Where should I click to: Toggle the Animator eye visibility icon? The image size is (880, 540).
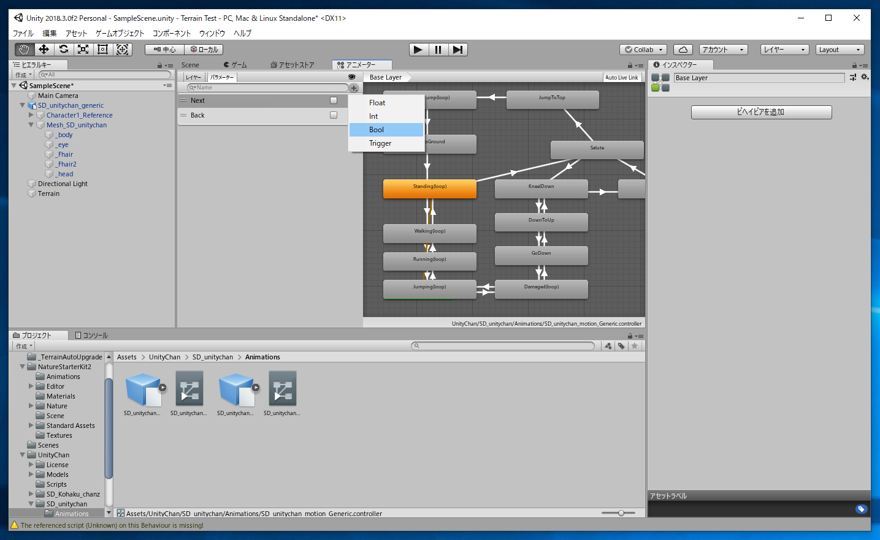352,77
